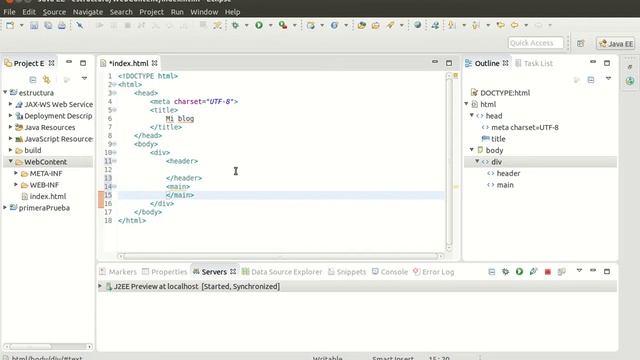
Task: Switch to the Error Log tab
Action: [433, 272]
